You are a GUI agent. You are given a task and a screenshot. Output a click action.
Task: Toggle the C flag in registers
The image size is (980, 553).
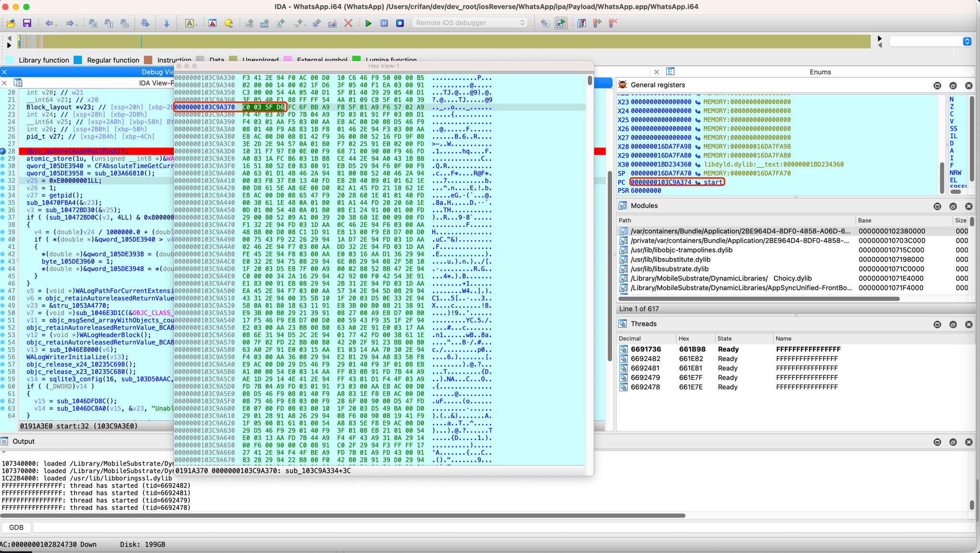point(951,114)
